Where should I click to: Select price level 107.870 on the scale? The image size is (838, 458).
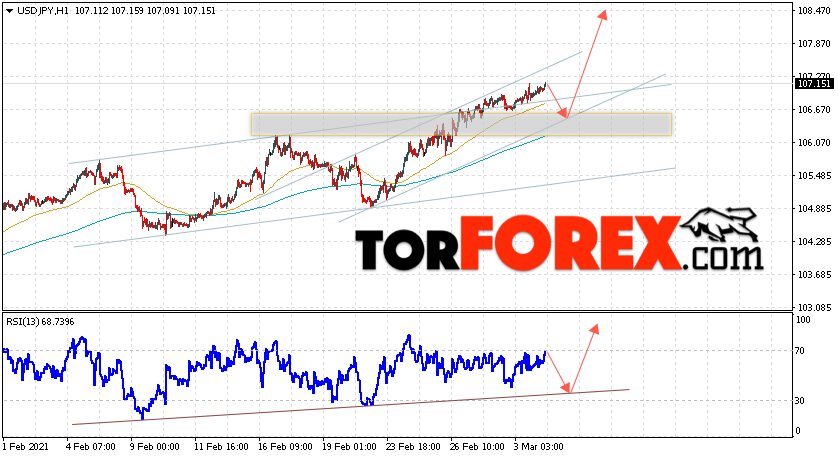814,44
